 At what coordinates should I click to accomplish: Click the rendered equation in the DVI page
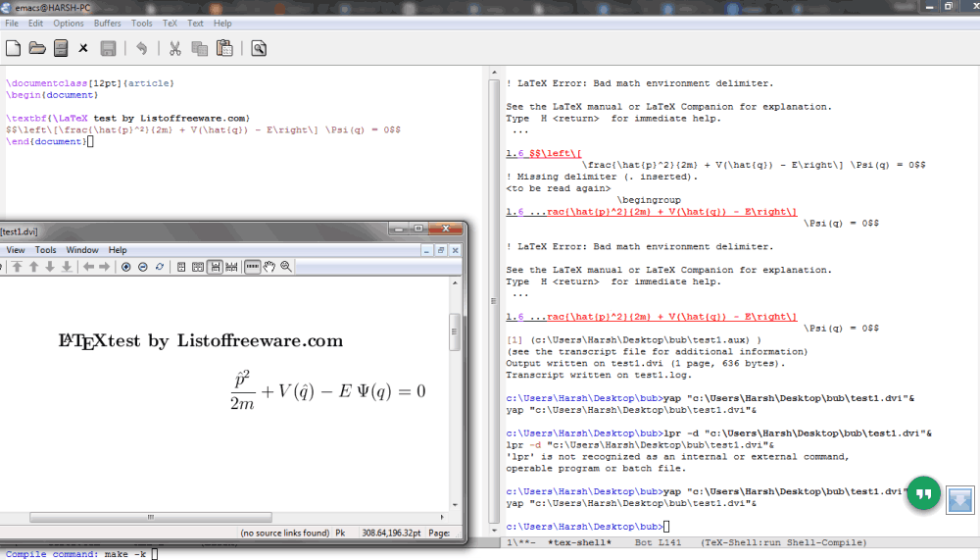327,389
